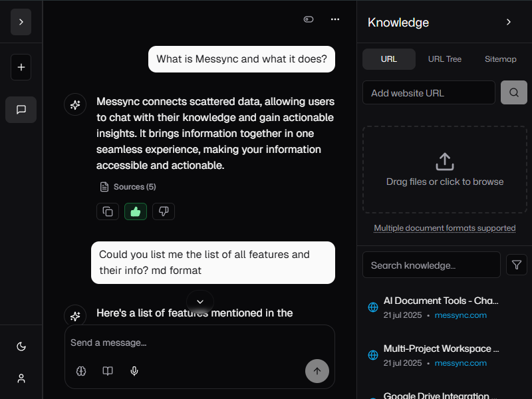Switch theme using the moon icon

[21, 346]
